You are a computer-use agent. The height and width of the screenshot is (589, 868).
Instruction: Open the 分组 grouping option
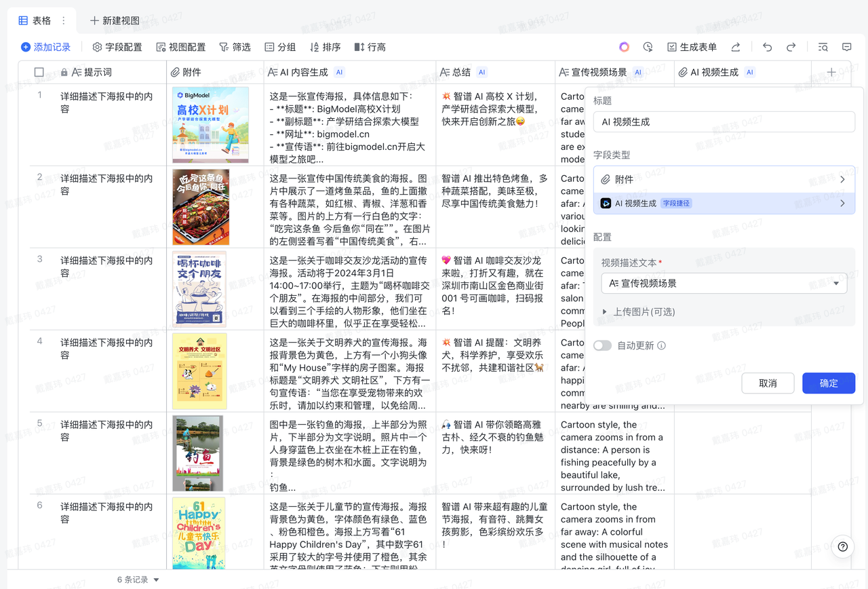[280, 47]
